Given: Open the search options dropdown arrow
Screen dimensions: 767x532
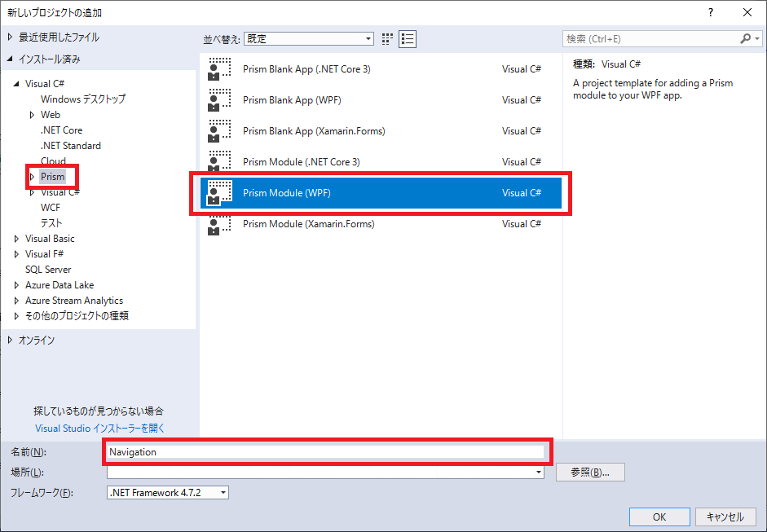Looking at the screenshot, I should point(757,38).
